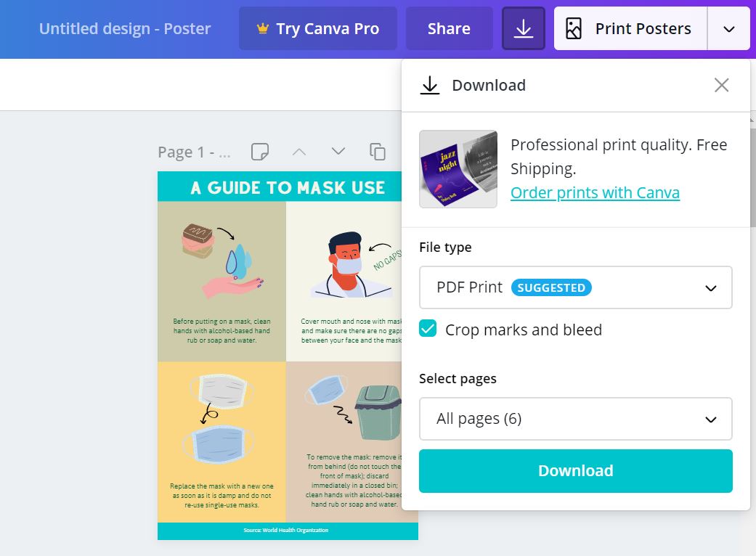
Task: Click the print poster preview thumbnail
Action: click(458, 169)
